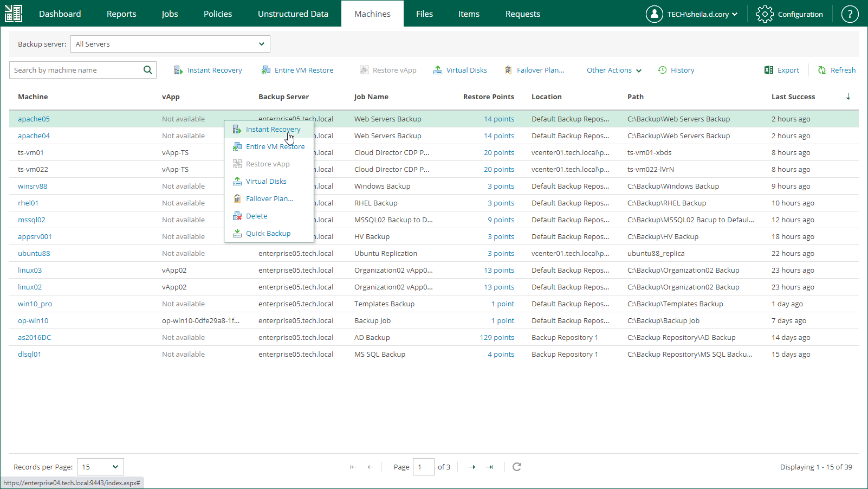Screen dimensions: 868x489
Task: Select Quick Backup from context menu
Action: pyautogui.click(x=268, y=233)
